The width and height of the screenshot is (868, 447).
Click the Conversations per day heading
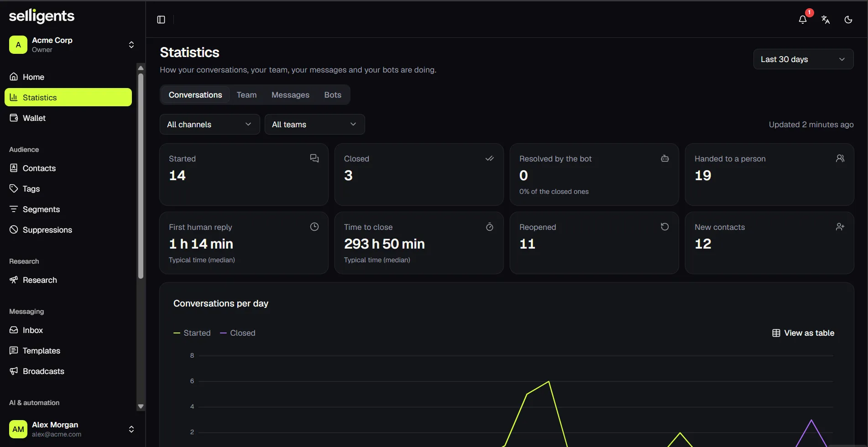coord(221,304)
